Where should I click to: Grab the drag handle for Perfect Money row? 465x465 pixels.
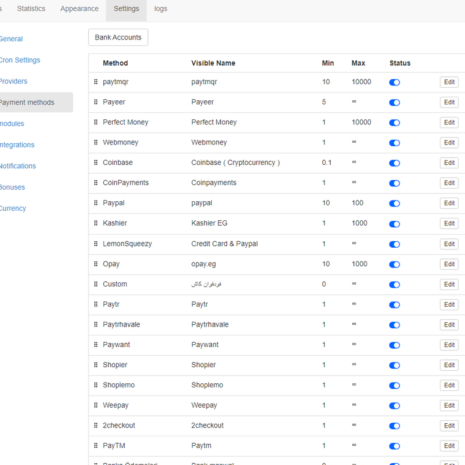pos(96,122)
